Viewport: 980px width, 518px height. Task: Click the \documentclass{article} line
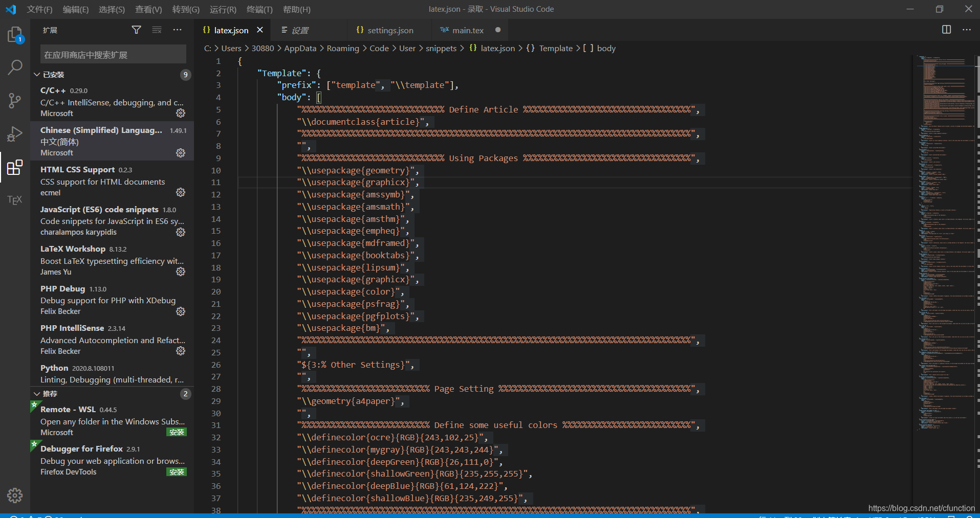[x=363, y=122]
